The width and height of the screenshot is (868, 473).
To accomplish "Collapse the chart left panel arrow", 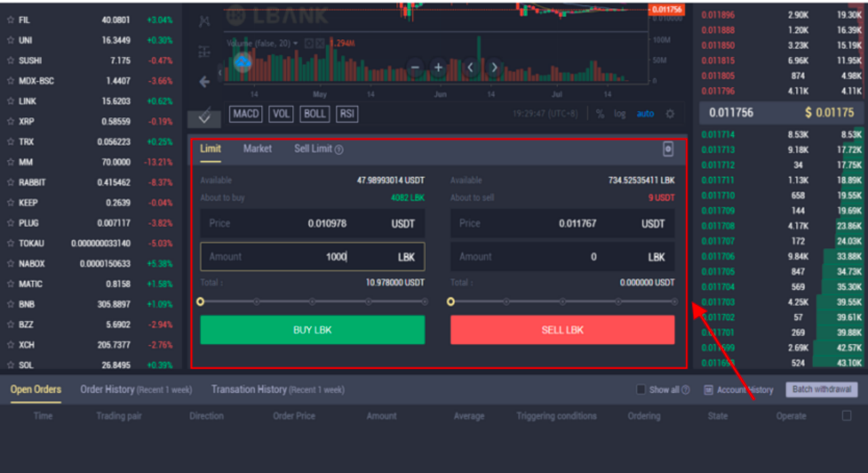I will tap(220, 72).
